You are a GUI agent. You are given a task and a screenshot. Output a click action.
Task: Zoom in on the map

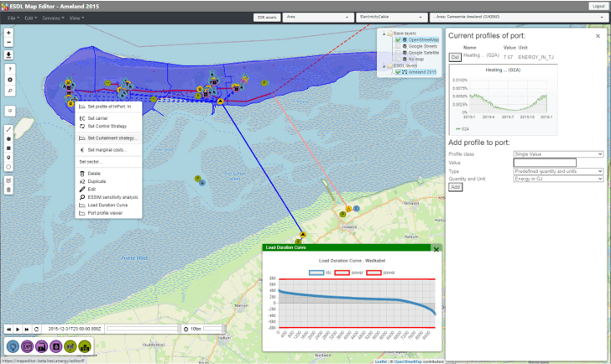click(x=8, y=33)
